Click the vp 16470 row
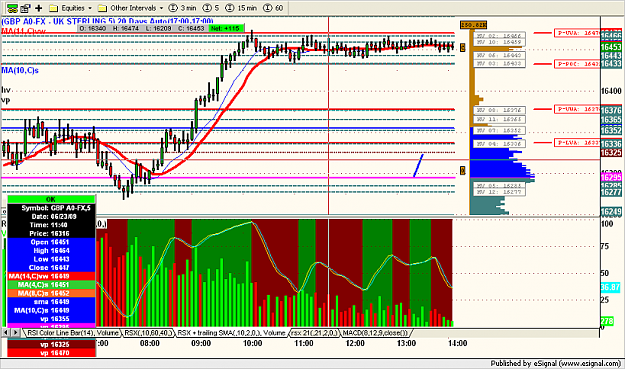Viewport: 625px width, 369px height. pos(51,353)
